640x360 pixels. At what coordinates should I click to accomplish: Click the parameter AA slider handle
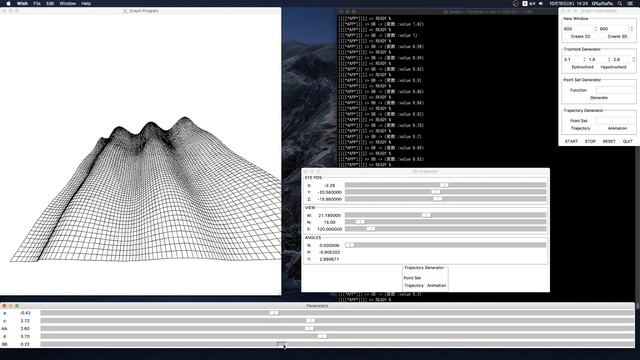click(309, 329)
